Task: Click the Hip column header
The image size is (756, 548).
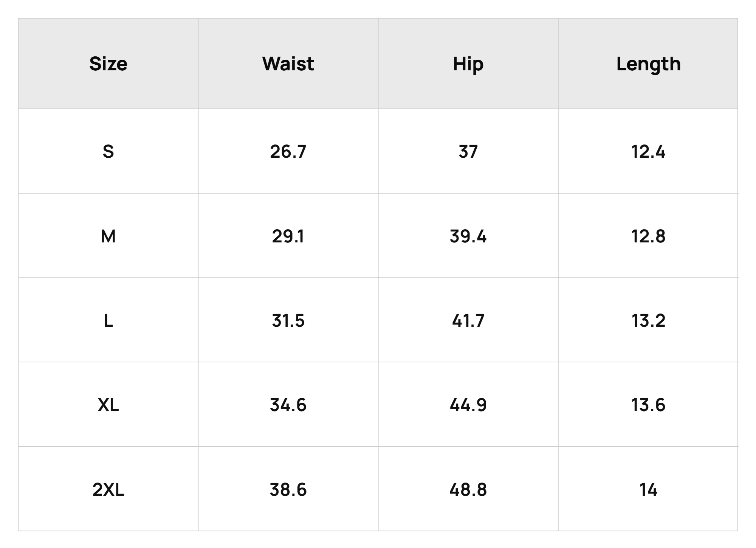Action: click(468, 64)
